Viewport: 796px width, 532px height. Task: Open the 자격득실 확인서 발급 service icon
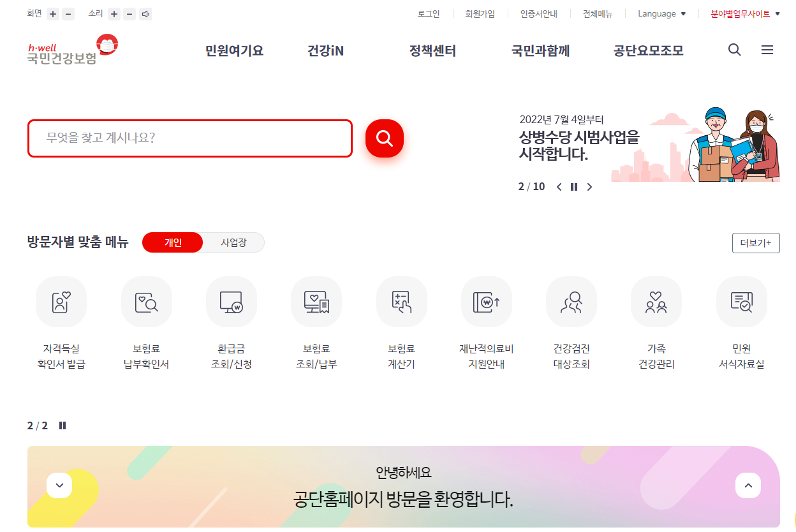[x=61, y=302]
